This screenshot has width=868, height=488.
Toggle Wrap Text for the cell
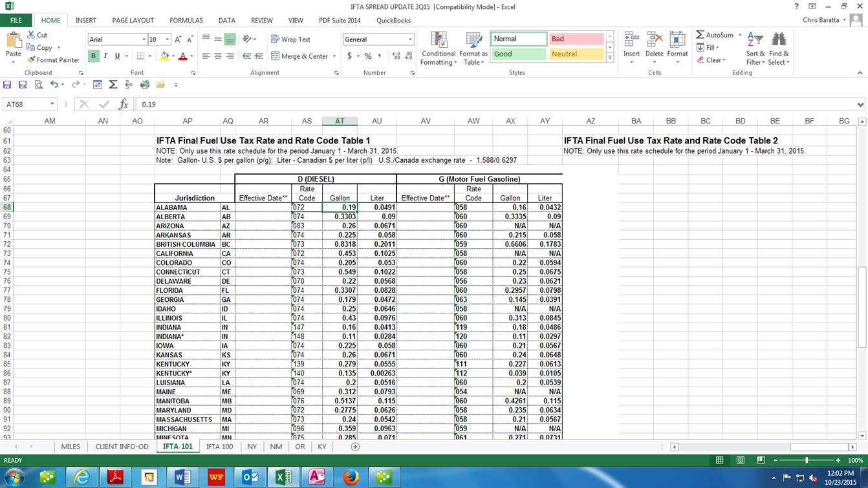coord(290,39)
